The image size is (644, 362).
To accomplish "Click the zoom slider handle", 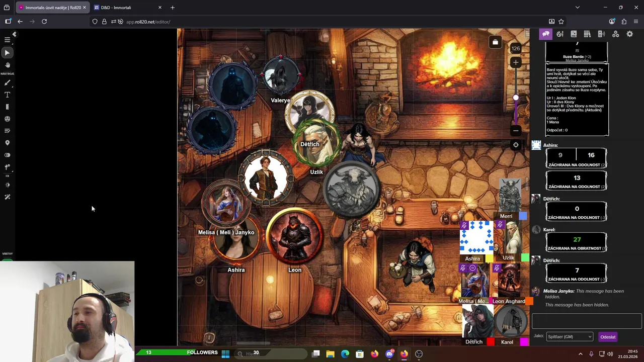I will point(516,98).
